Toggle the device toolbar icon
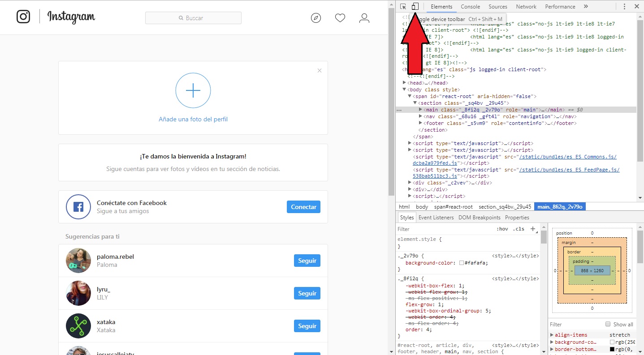Screen dimensions: 644x355 [415, 6]
